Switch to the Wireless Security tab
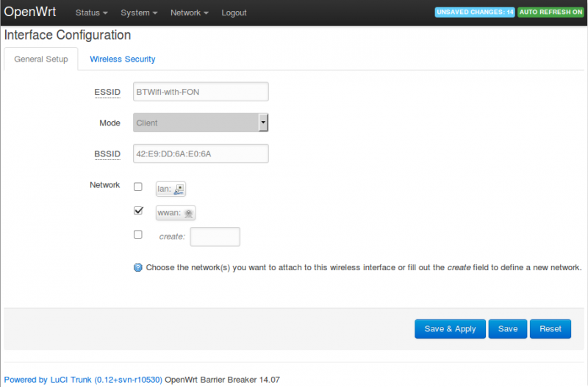Screen dimensions: 588x387 pyautogui.click(x=122, y=59)
